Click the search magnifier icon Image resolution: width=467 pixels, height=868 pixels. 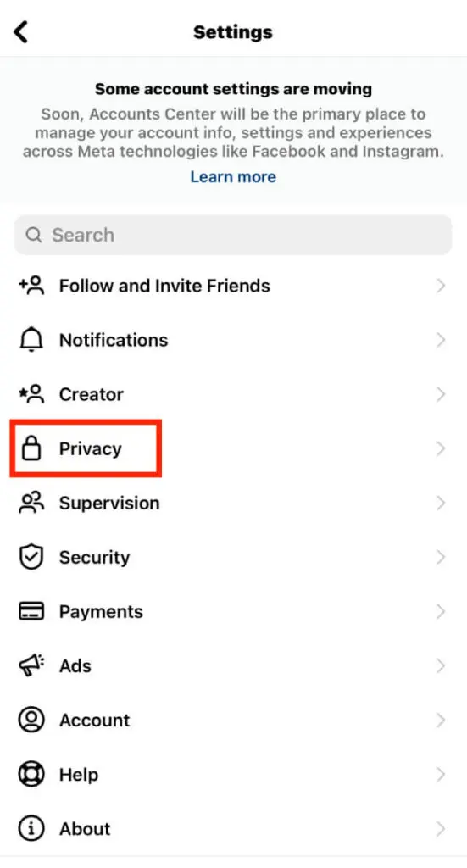pyautogui.click(x=34, y=235)
